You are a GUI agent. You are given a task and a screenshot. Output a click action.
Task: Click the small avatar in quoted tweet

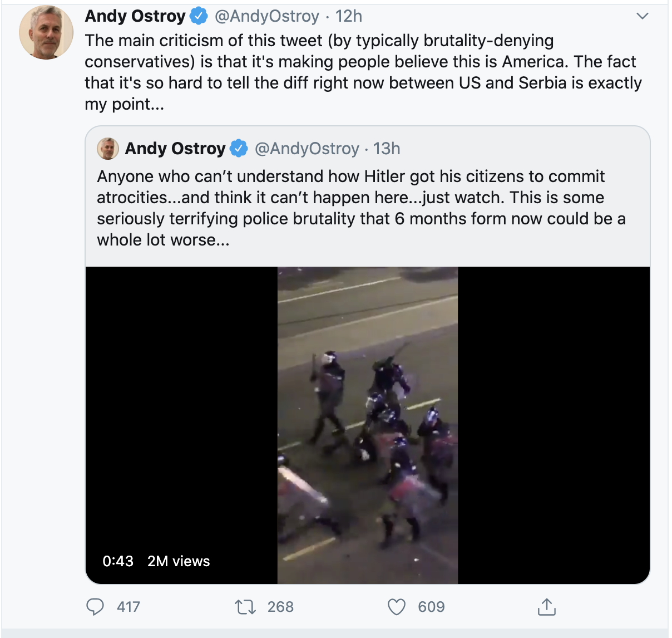pos(108,149)
